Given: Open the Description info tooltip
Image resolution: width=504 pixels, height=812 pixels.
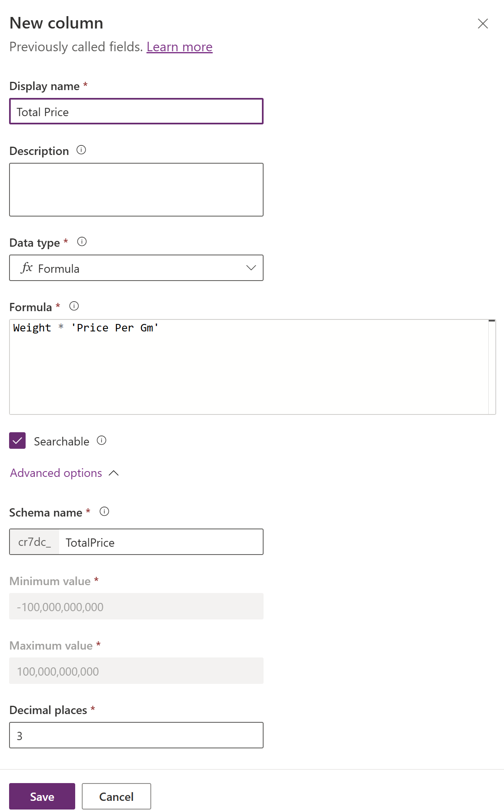Looking at the screenshot, I should 81,150.
